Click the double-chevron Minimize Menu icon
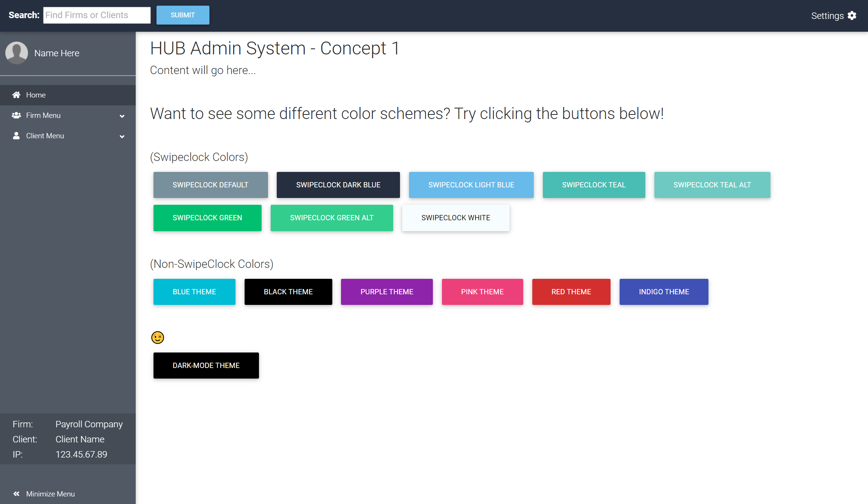Image resolution: width=868 pixels, height=504 pixels. click(x=17, y=493)
